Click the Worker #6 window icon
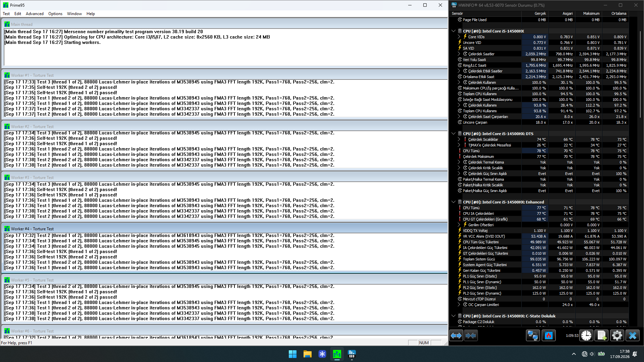The width and height of the screenshot is (644, 362). point(7,331)
